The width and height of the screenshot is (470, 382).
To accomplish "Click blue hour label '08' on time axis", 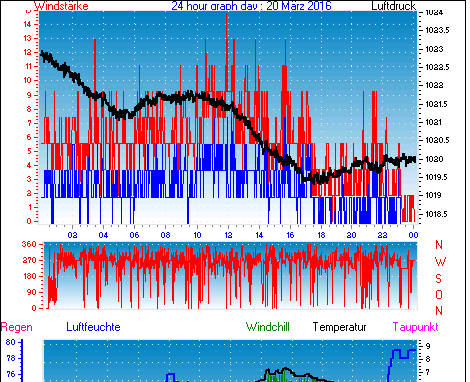I will pos(165,235).
